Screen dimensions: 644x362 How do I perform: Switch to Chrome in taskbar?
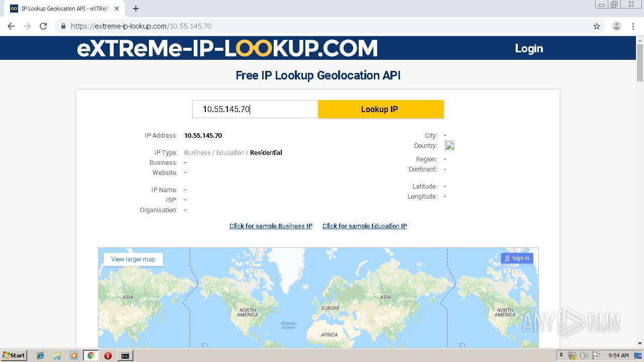click(91, 355)
